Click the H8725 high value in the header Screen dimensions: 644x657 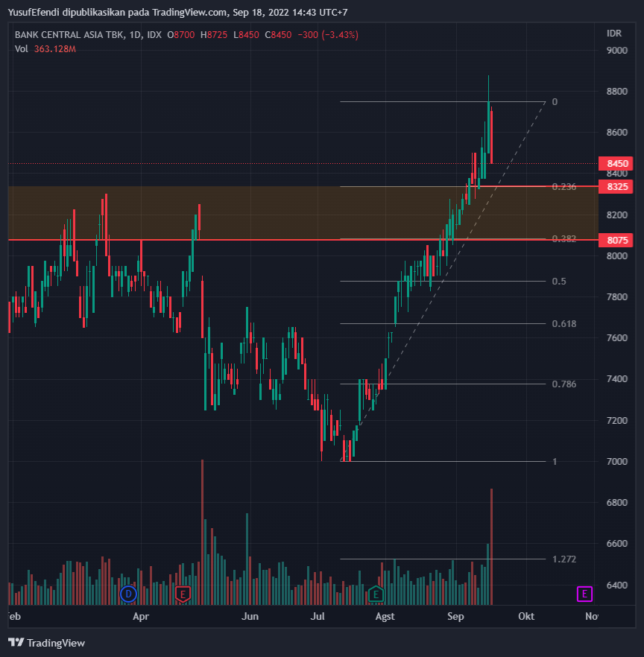[214, 35]
